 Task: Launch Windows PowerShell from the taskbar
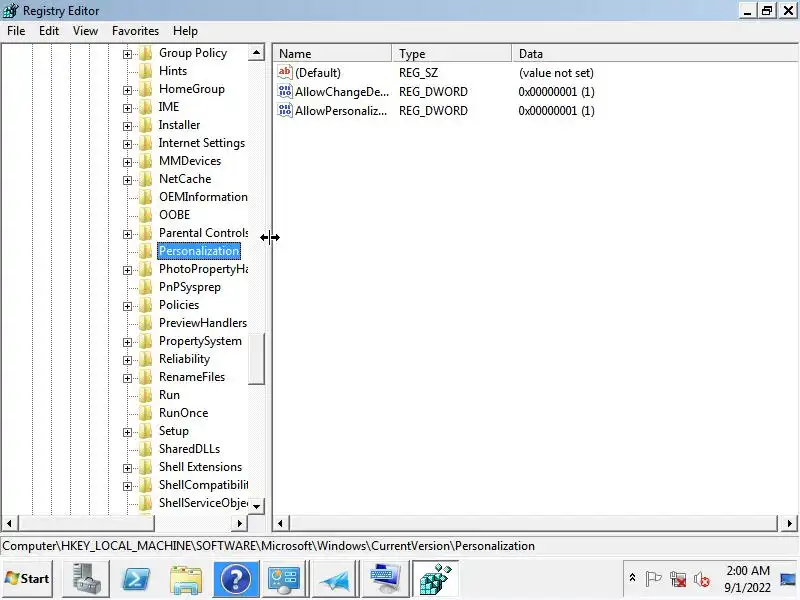(x=136, y=579)
